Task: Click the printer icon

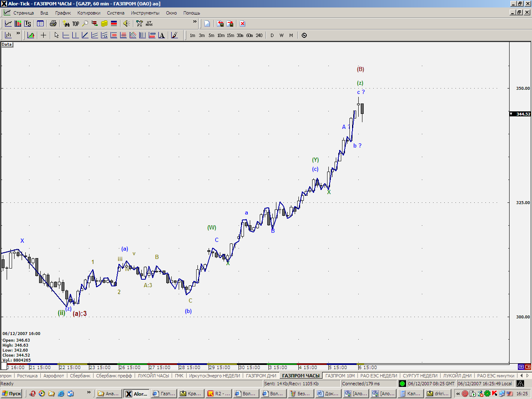Action: [53, 24]
